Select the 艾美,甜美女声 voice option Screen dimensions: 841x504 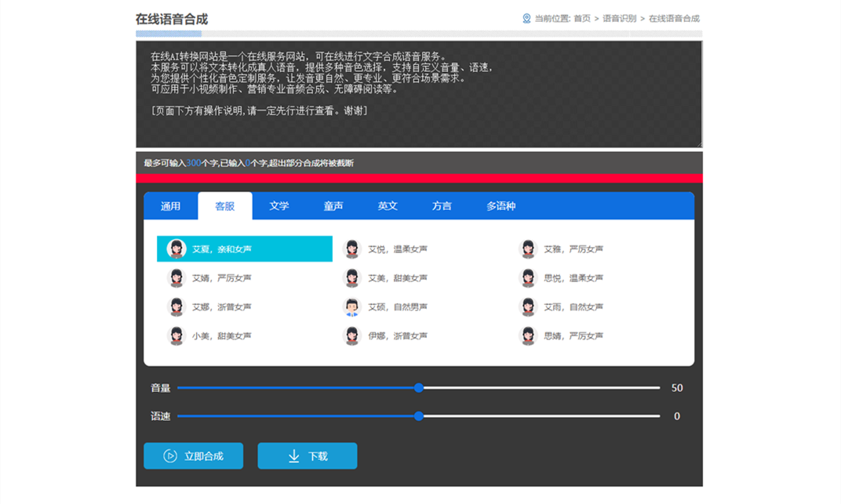pyautogui.click(x=398, y=278)
